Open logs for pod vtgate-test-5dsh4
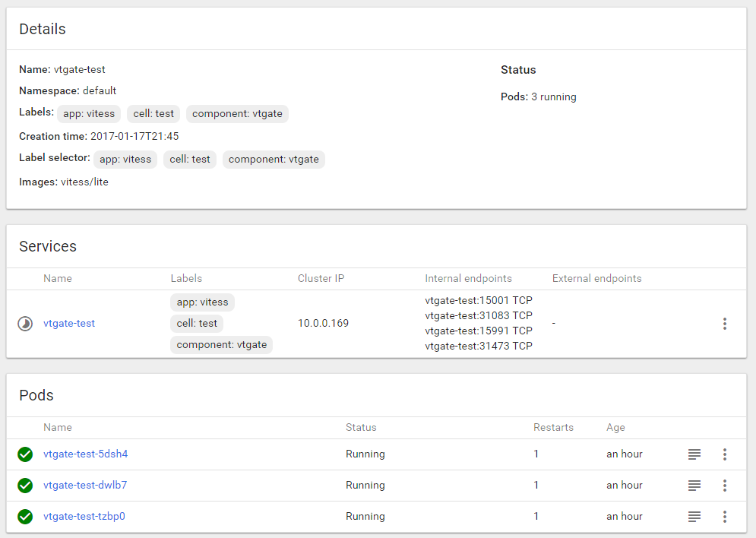 click(x=694, y=454)
